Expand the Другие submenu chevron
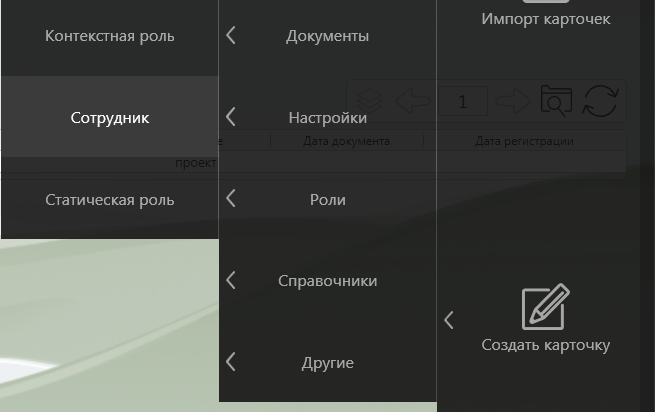The width and height of the screenshot is (655, 412). point(231,362)
